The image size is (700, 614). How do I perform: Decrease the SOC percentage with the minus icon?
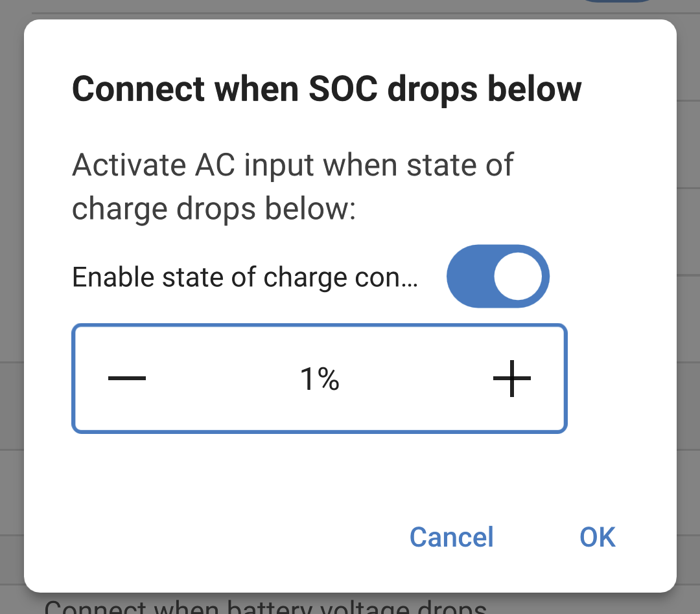127,379
